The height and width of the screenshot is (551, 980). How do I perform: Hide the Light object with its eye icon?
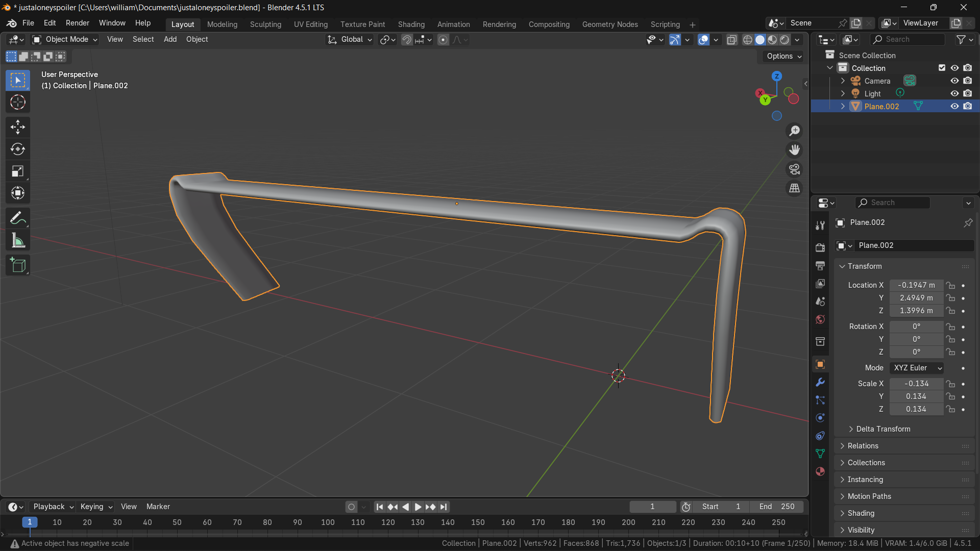point(954,93)
